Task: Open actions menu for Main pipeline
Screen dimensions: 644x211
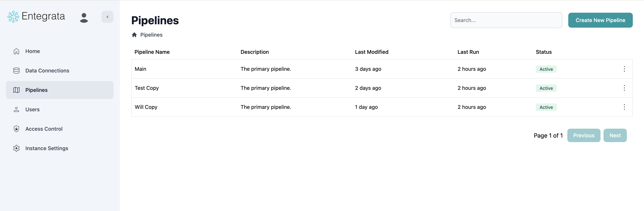Action: click(x=624, y=69)
